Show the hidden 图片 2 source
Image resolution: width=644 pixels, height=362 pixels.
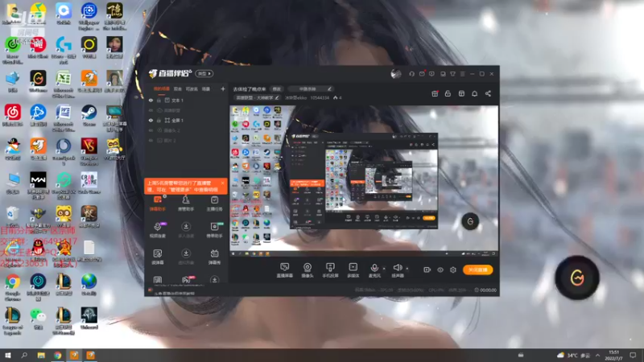coord(151,140)
